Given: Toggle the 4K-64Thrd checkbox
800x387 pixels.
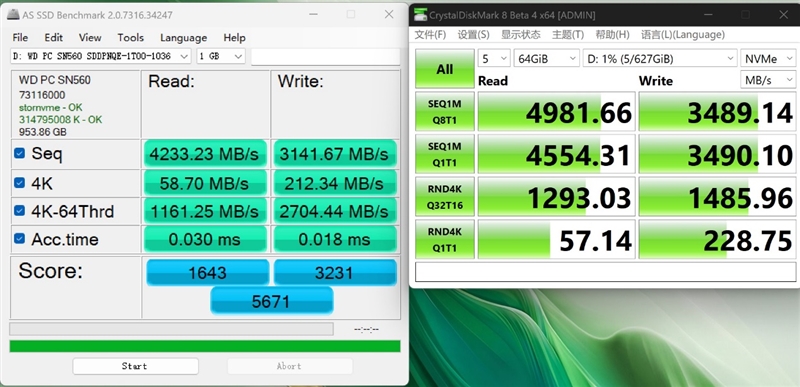Looking at the screenshot, I should (x=19, y=210).
